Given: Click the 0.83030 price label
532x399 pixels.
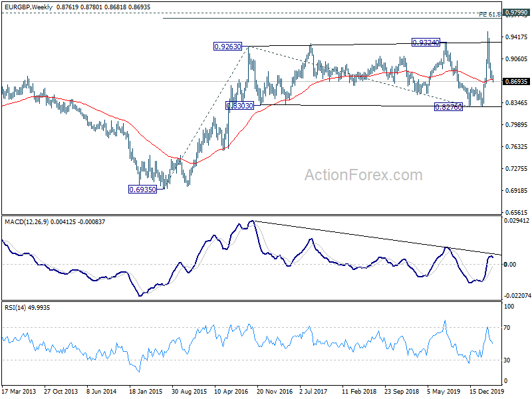Looking at the screenshot, I should click(x=240, y=106).
